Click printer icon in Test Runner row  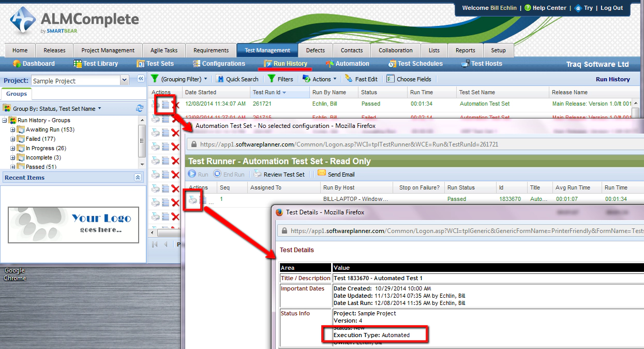(x=193, y=200)
